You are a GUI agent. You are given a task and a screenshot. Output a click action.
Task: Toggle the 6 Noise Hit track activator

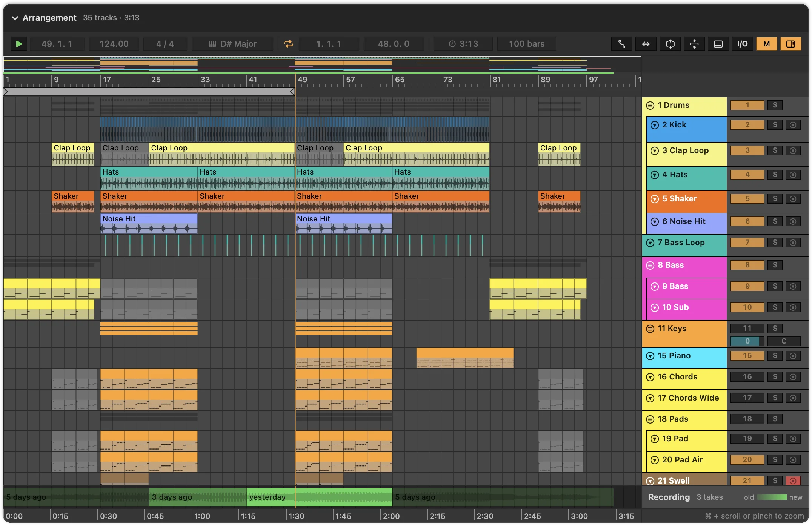(x=747, y=221)
